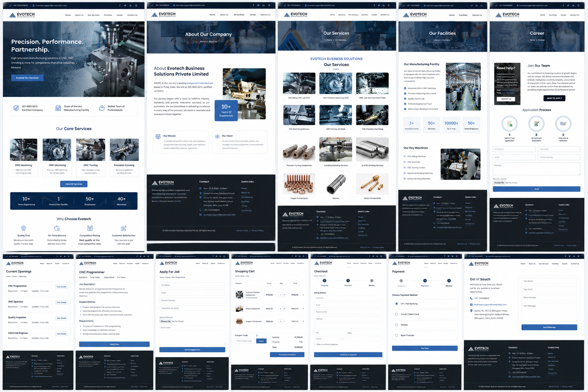Image resolution: width=588 pixels, height=392 pixels.
Task: Click the Evotech logo in the Career page header
Action: pyautogui.click(x=507, y=15)
